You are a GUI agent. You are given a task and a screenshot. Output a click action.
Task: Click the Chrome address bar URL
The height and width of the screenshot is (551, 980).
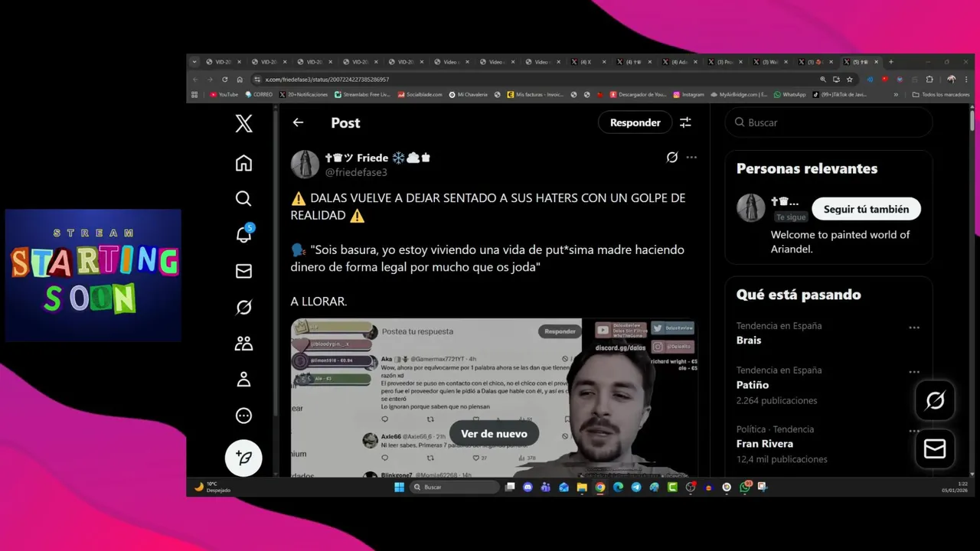[327, 80]
